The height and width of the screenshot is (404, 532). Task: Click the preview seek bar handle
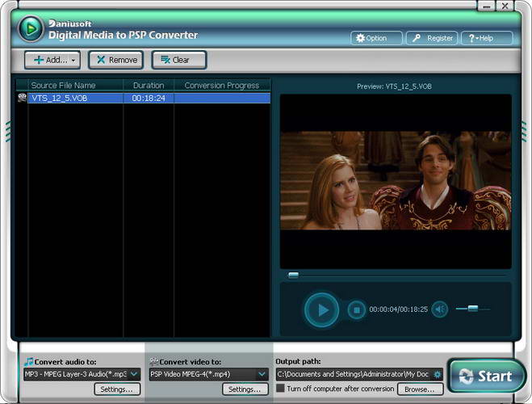(x=293, y=275)
